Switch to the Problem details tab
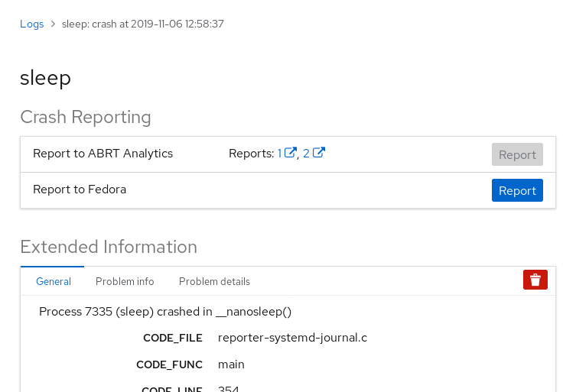Screen dimensions: 576x392 pos(214,281)
